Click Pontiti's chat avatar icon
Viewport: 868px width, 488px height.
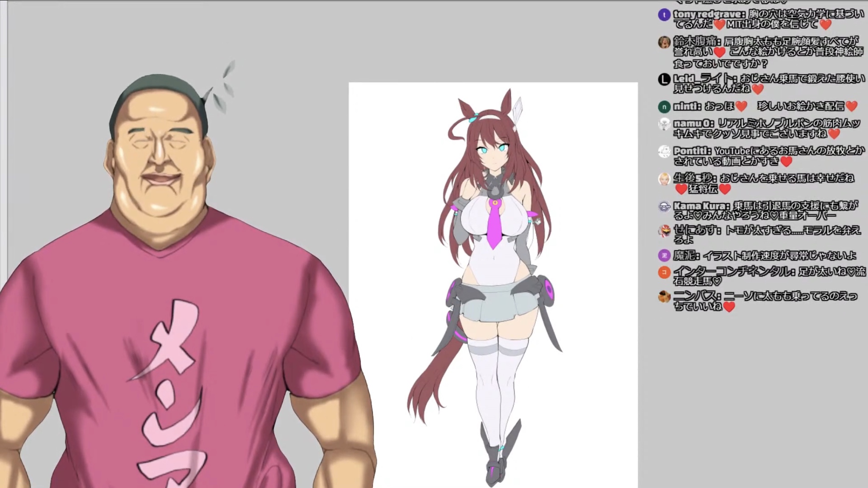(x=664, y=152)
